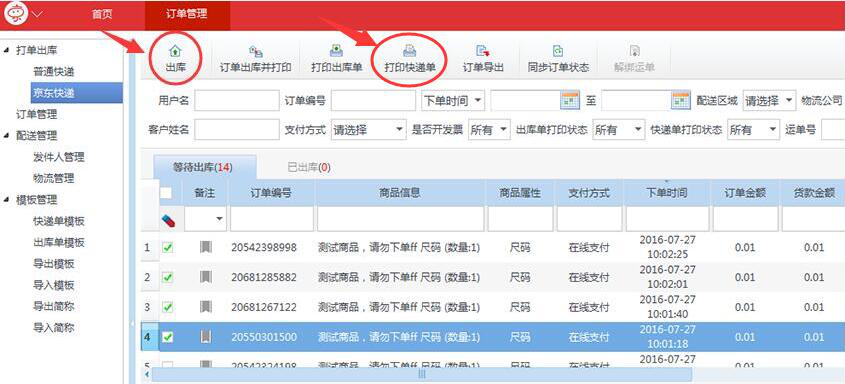Open 发件人管理 in the sidebar
The height and width of the screenshot is (384, 845).
pos(59,157)
